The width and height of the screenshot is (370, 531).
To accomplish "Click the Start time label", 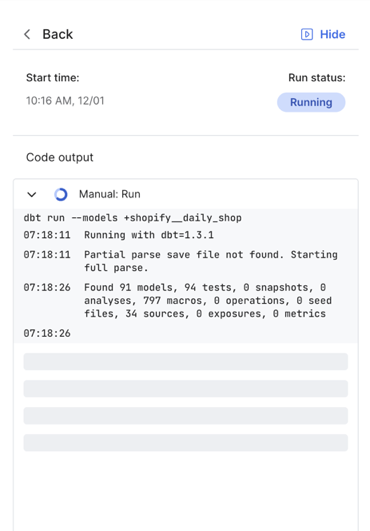I will tap(53, 78).
